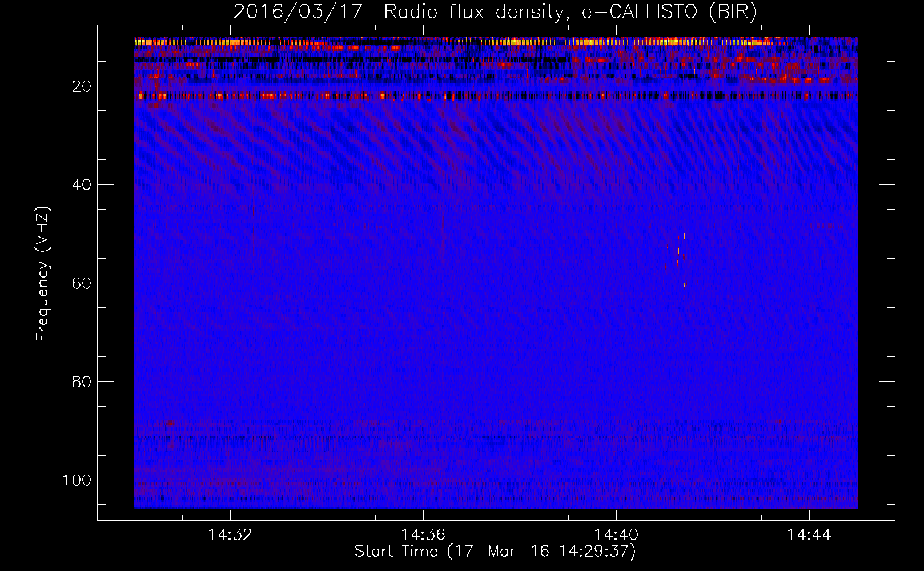Image resolution: width=924 pixels, height=571 pixels.
Task: Select the 60 MHz frequency tick label
Action: [82, 283]
